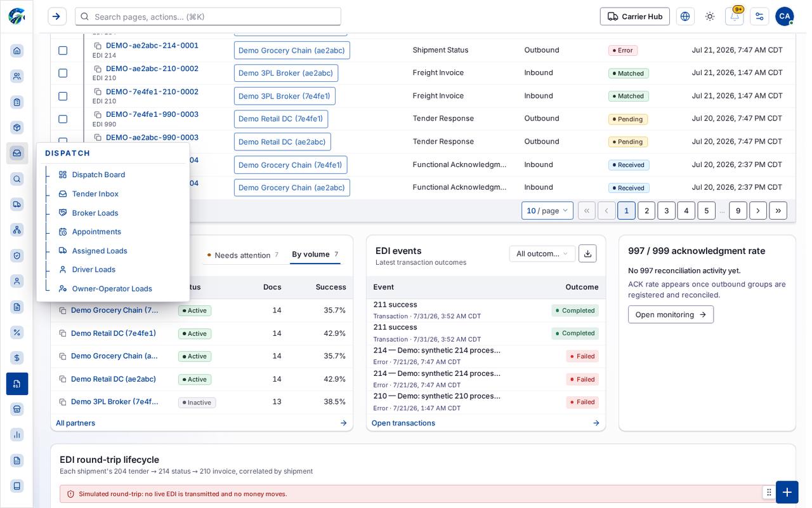812x508 pixels.
Task: Click the blue plus floating button
Action: [787, 492]
